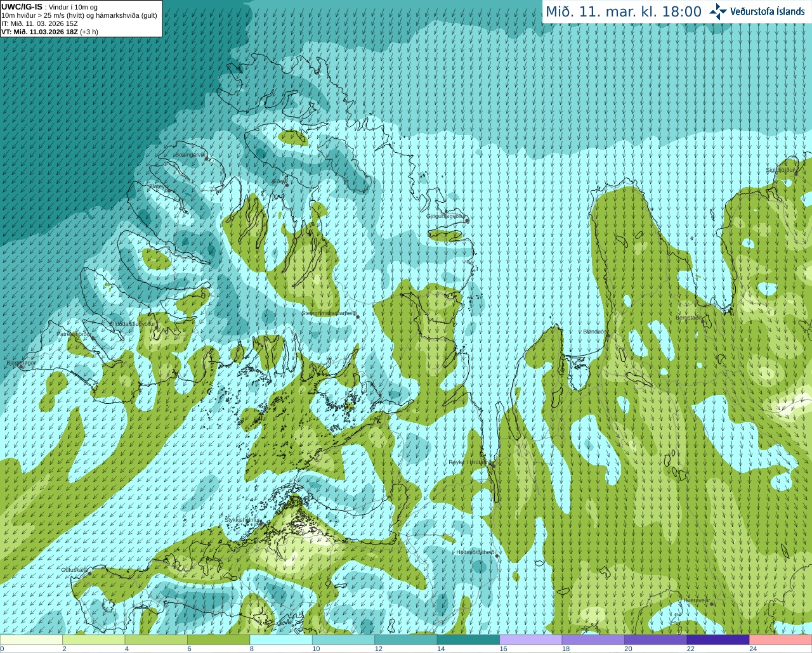Click the Hveravellir station marker dot
The image size is (812, 653).
(x=712, y=604)
